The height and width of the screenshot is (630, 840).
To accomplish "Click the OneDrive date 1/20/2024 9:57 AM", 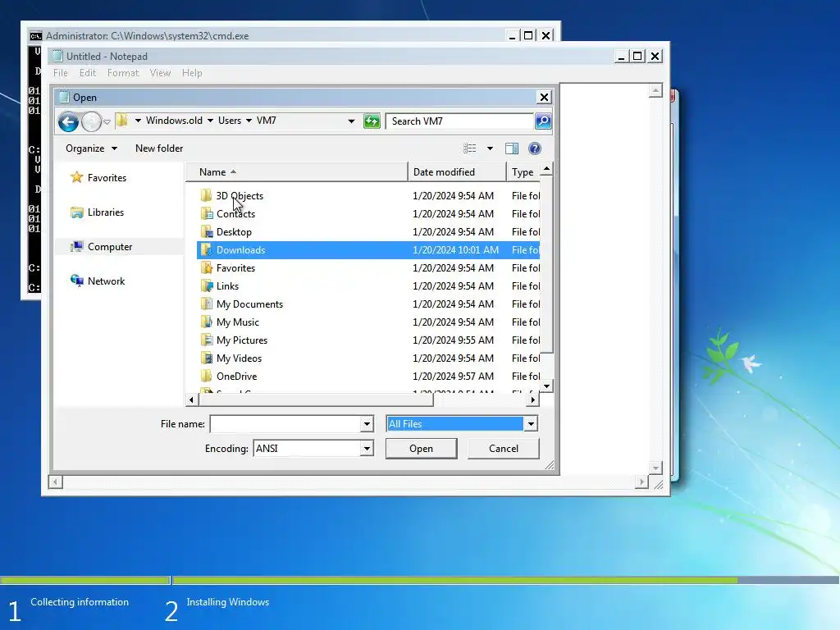I will [x=453, y=376].
